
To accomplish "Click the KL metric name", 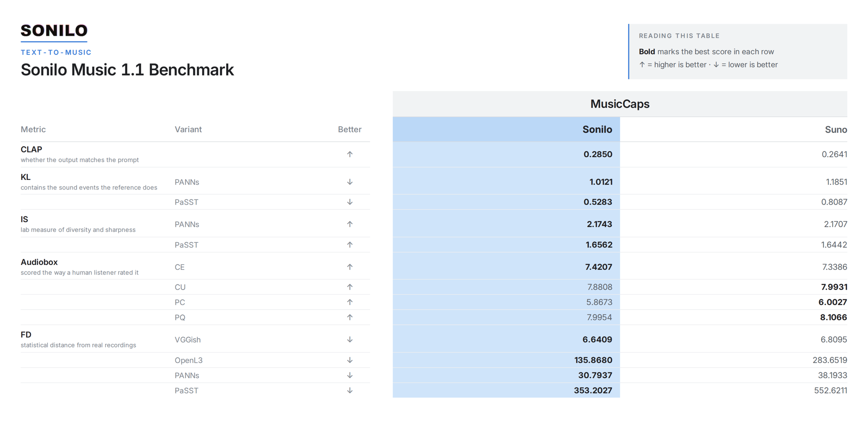I will click(26, 177).
